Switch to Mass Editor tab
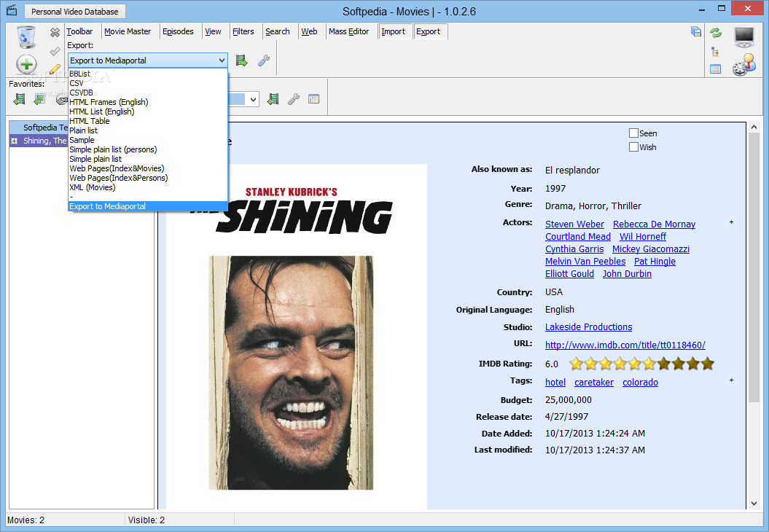The height and width of the screenshot is (532, 769). tap(348, 31)
